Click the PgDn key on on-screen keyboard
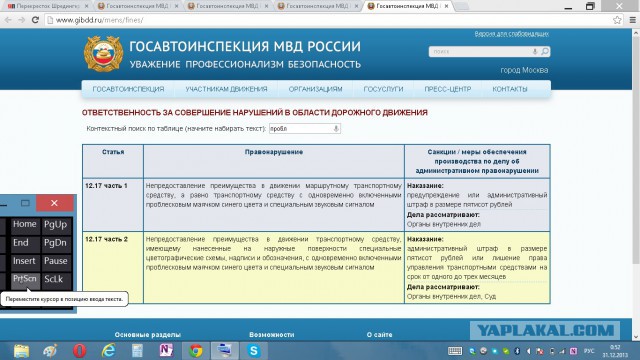640x360 pixels. (56, 243)
